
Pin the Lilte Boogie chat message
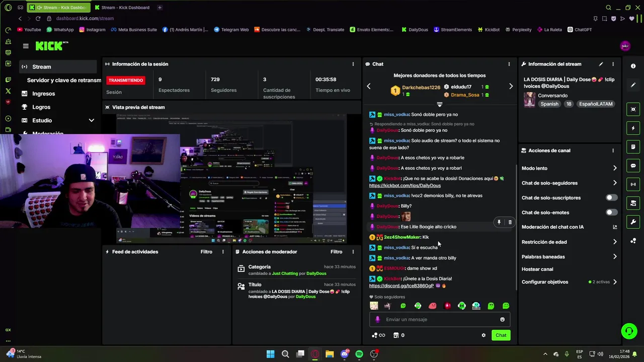(499, 222)
